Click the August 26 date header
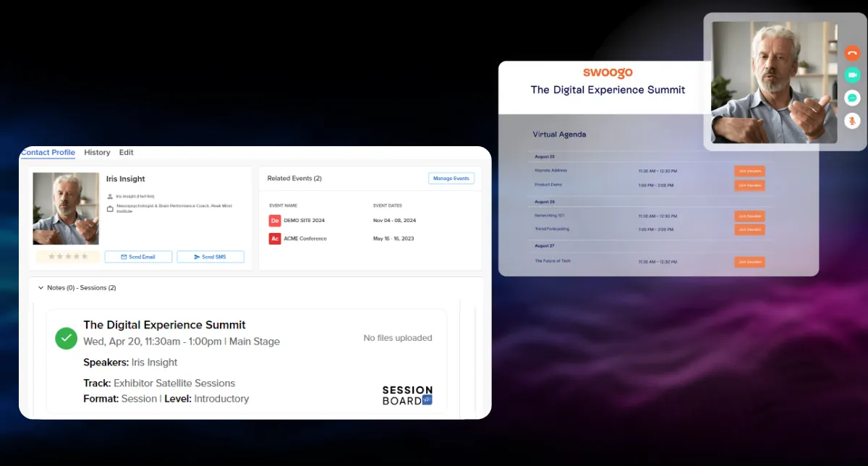Screen dimensions: 868x466 (x=545, y=202)
